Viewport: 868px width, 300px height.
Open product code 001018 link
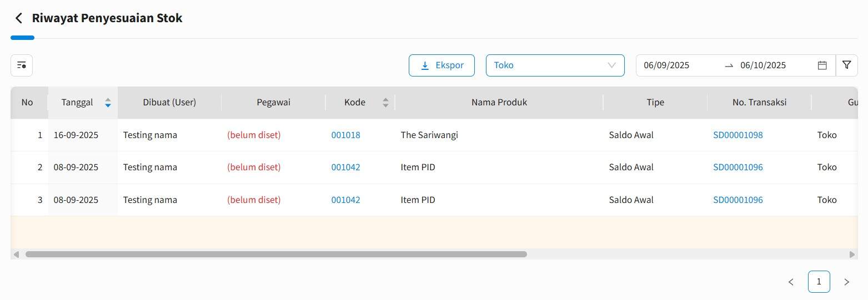point(345,135)
